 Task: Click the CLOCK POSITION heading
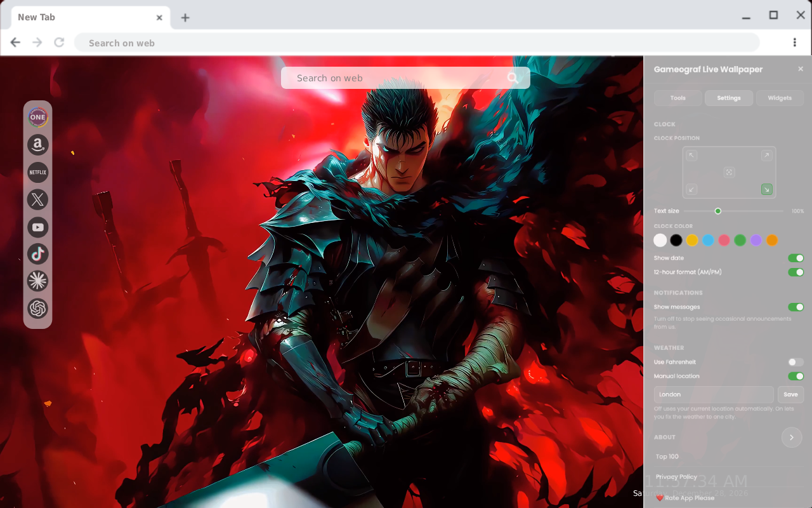[677, 138]
